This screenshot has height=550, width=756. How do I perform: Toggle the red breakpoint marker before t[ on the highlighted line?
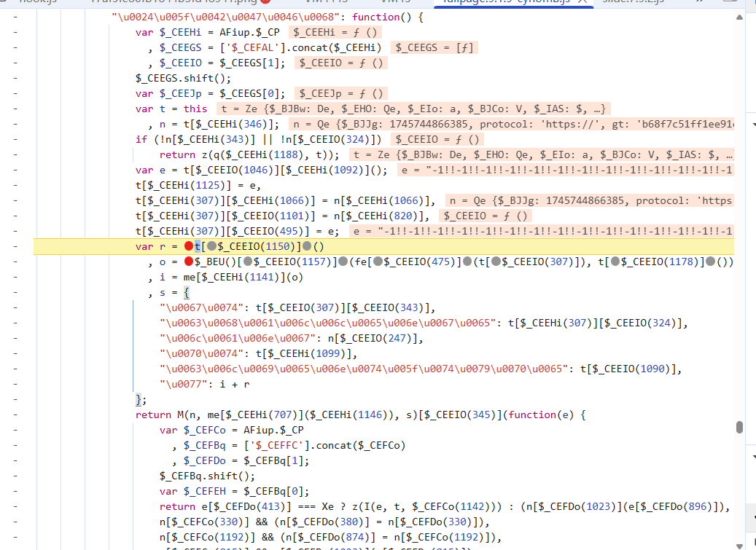[189, 246]
